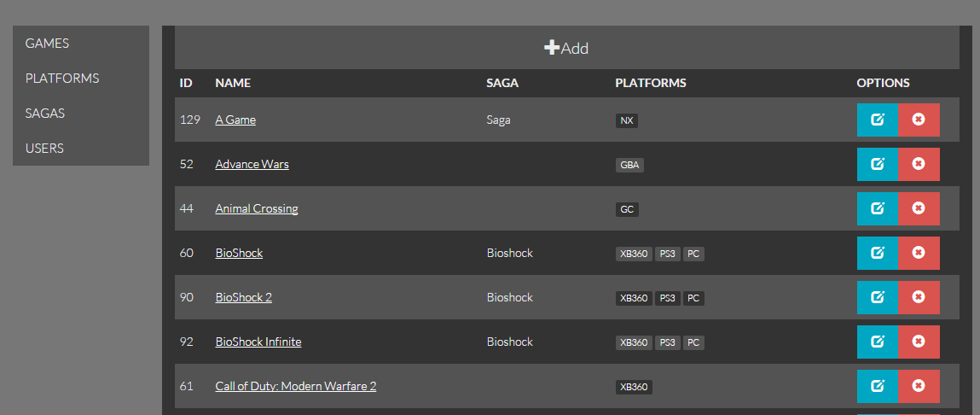The image size is (980, 415).
Task: Follow the BioShock Infinite name link
Action: [x=258, y=342]
